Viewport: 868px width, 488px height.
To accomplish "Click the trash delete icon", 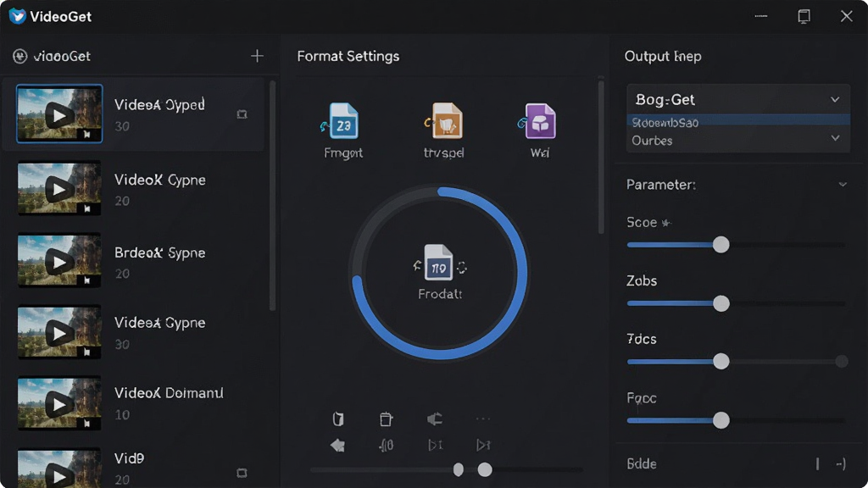I will click(386, 419).
